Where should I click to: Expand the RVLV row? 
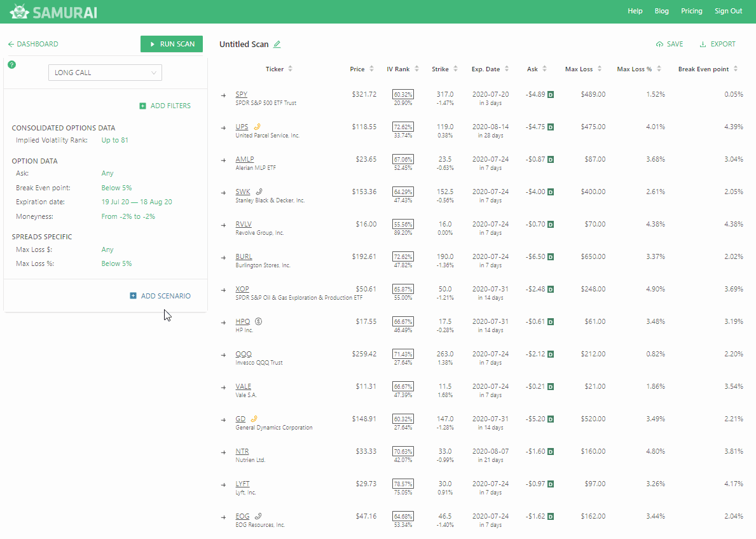[x=223, y=225]
